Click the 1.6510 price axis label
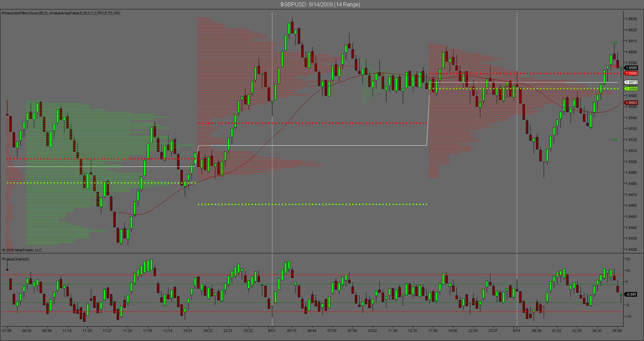The image size is (644, 341). [x=632, y=150]
